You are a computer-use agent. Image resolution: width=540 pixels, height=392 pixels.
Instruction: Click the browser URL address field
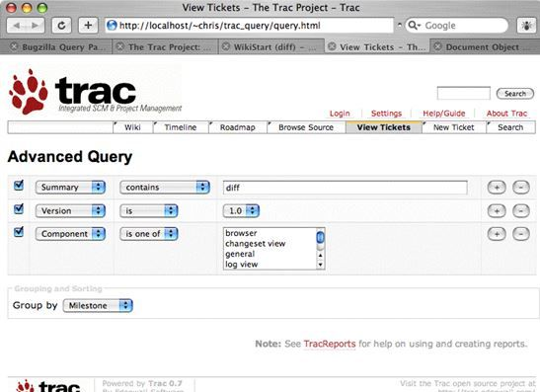tap(250, 26)
